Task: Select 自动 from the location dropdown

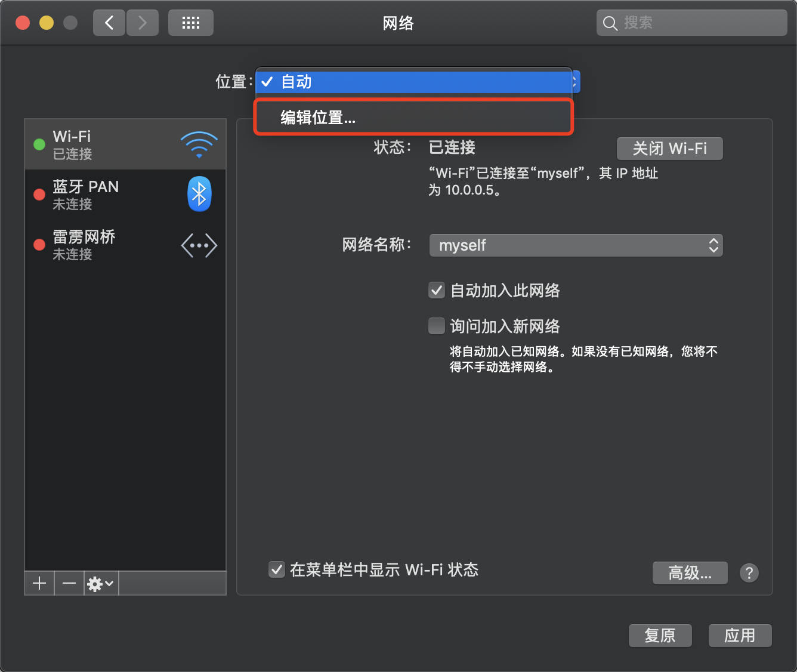Action: point(415,82)
